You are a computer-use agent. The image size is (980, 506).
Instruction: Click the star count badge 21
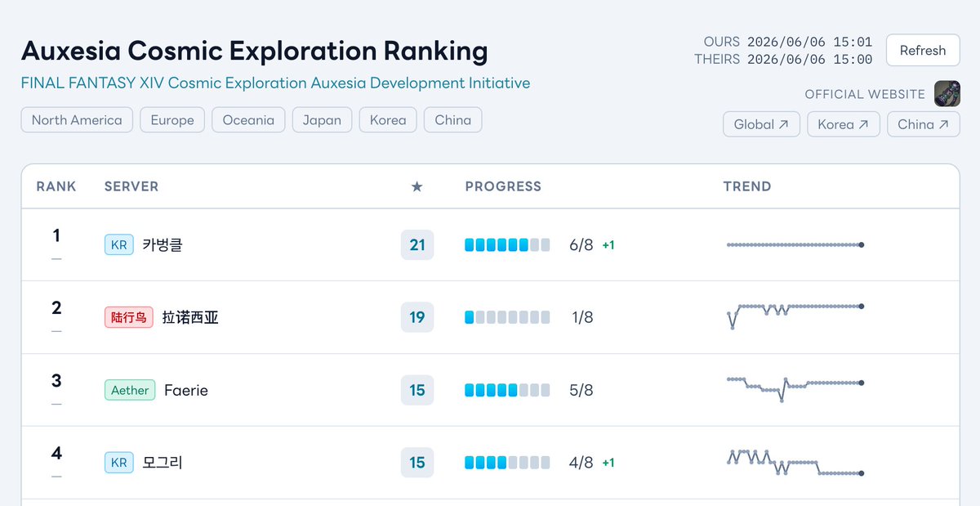[417, 244]
